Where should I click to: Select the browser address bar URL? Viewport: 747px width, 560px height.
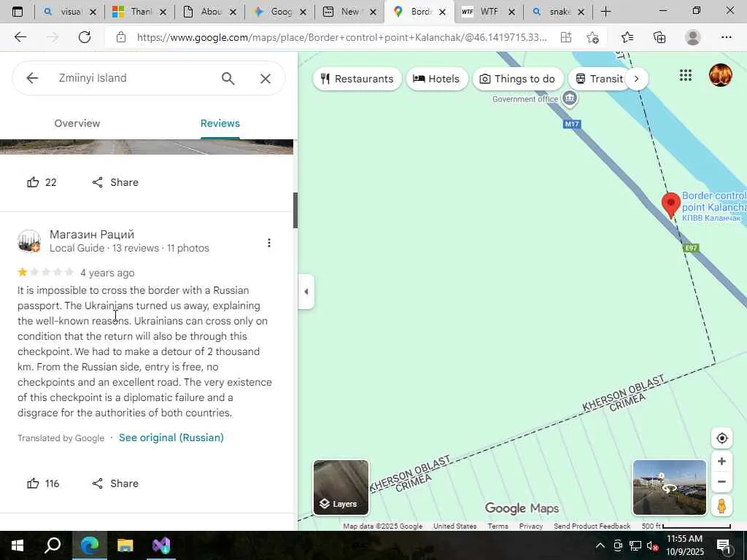341,37
